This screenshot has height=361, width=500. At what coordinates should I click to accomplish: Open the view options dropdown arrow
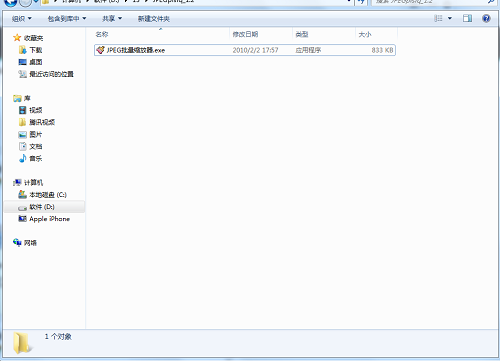(x=450, y=18)
